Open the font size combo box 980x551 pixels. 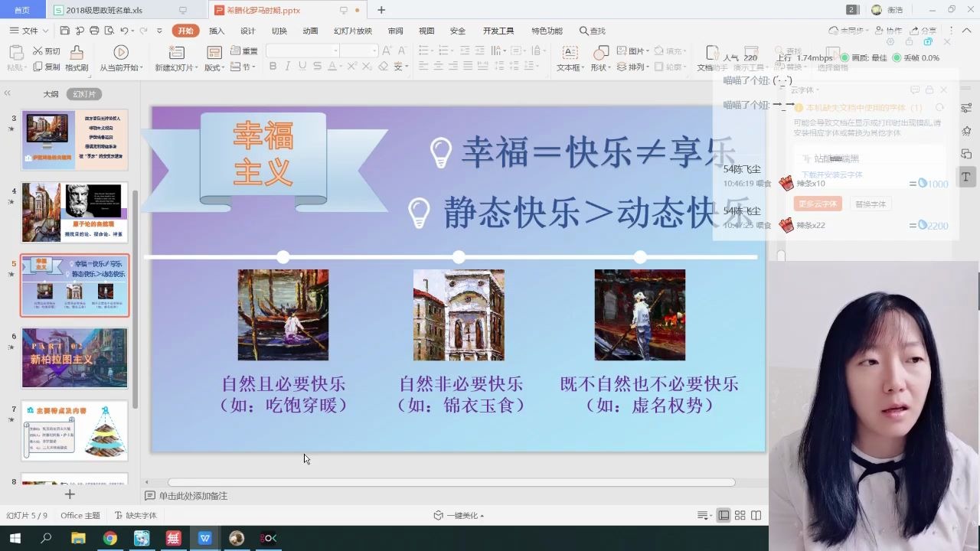pos(359,51)
